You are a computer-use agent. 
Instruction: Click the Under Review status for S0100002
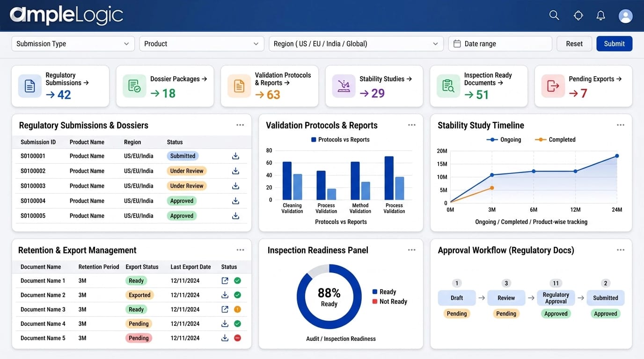click(x=187, y=171)
